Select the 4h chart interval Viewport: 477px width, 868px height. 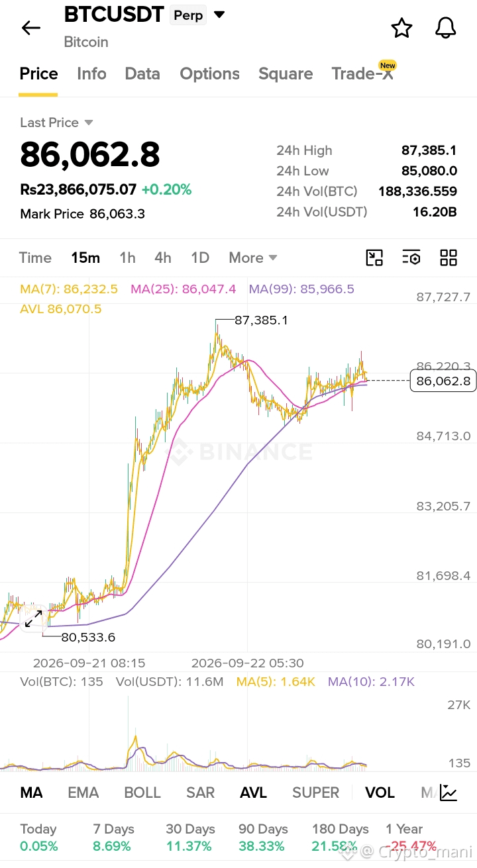click(163, 258)
